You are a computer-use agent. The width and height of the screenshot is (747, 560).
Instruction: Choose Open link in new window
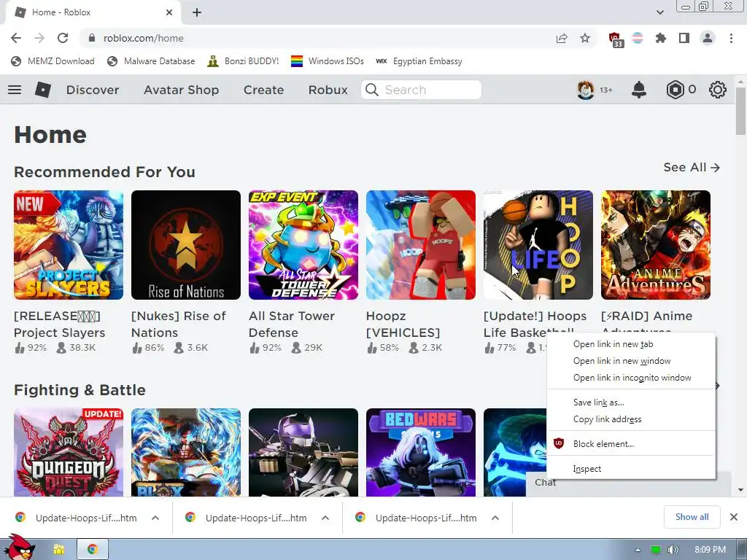[631, 361]
